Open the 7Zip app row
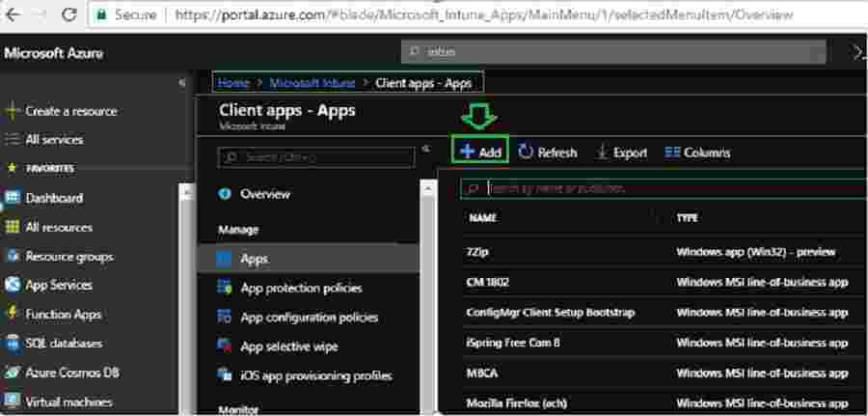The width and height of the screenshot is (868, 416). point(665,252)
